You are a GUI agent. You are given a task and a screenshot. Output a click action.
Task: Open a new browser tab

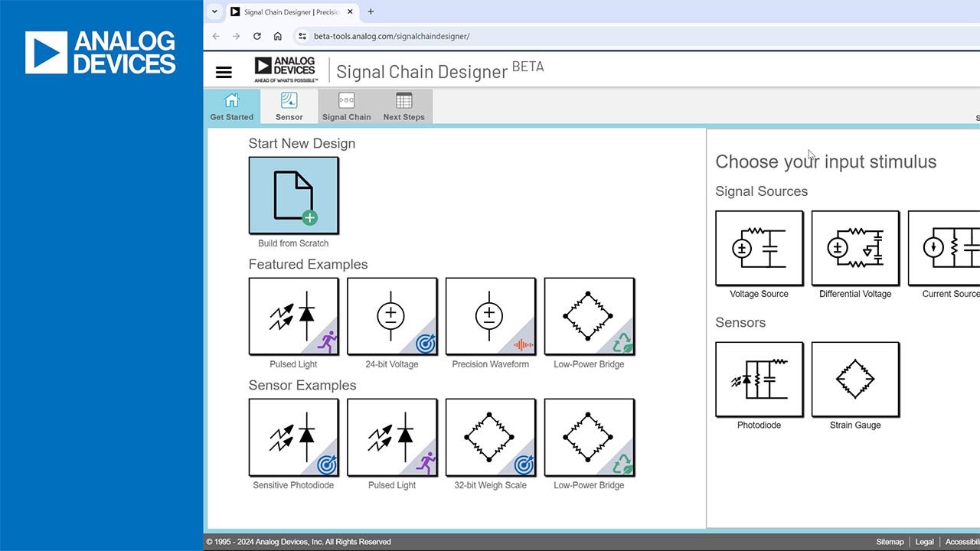point(371,11)
